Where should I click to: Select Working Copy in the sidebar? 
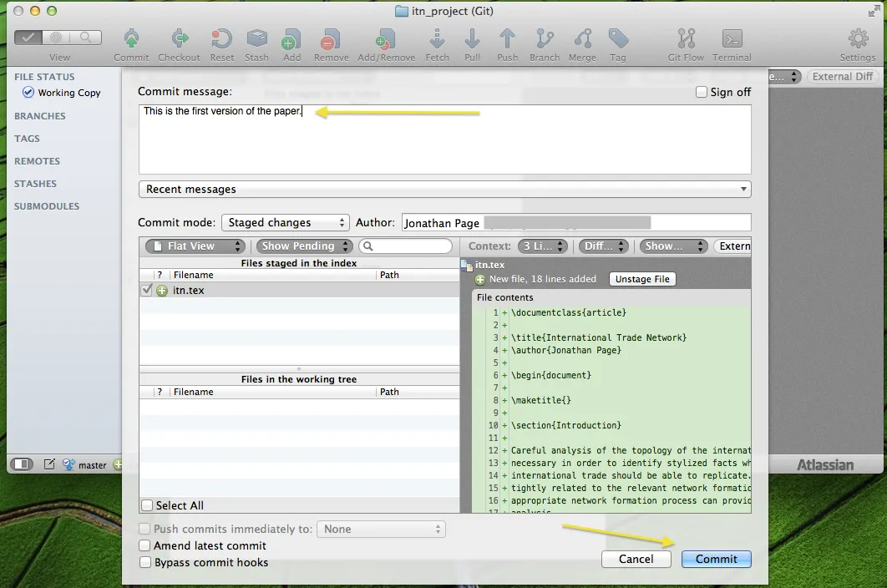68,93
